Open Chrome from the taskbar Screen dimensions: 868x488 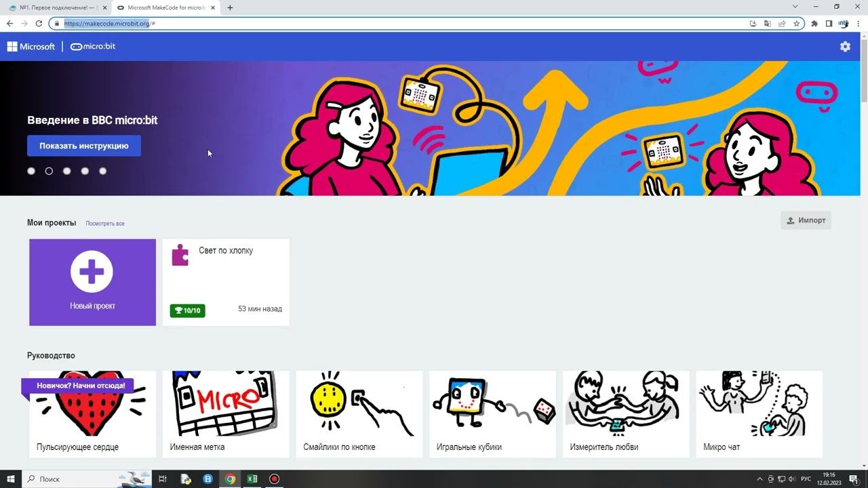click(x=230, y=479)
